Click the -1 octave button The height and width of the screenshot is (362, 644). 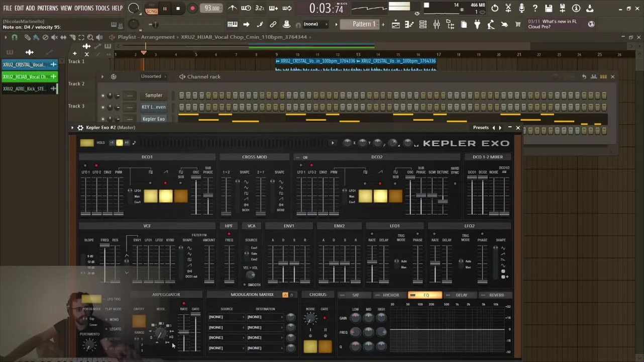click(x=112, y=143)
